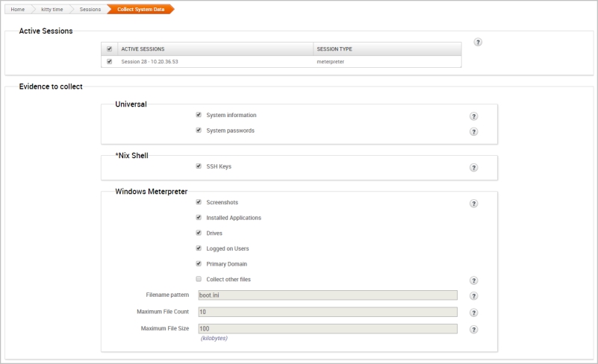Enable the Collect other files checkbox

tap(199, 279)
